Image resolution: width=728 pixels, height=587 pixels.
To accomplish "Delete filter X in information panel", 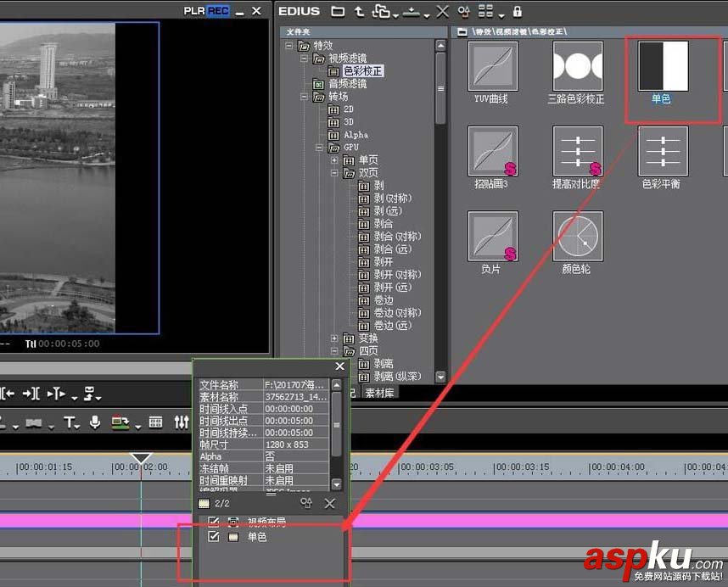I will [x=330, y=504].
